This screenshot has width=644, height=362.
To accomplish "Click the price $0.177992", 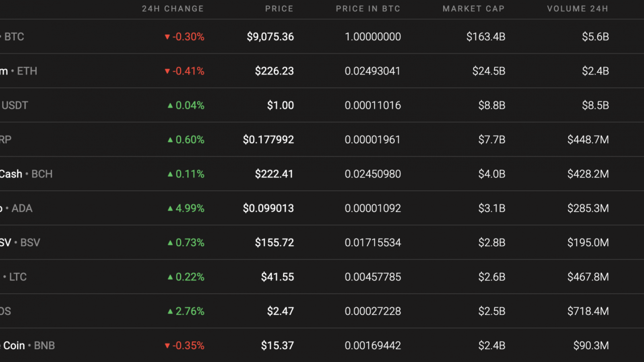I will click(x=268, y=140).
